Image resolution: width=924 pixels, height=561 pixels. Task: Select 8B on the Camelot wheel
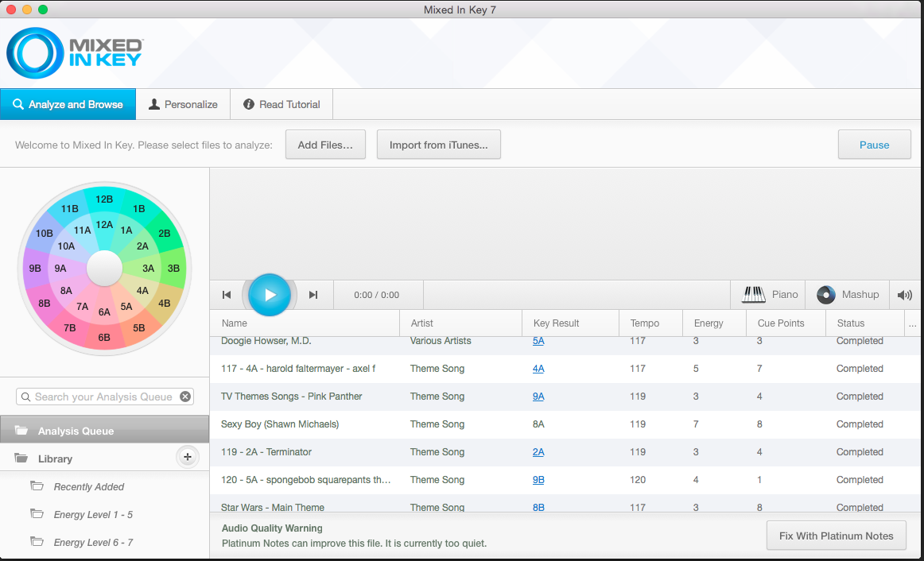pos(45,304)
